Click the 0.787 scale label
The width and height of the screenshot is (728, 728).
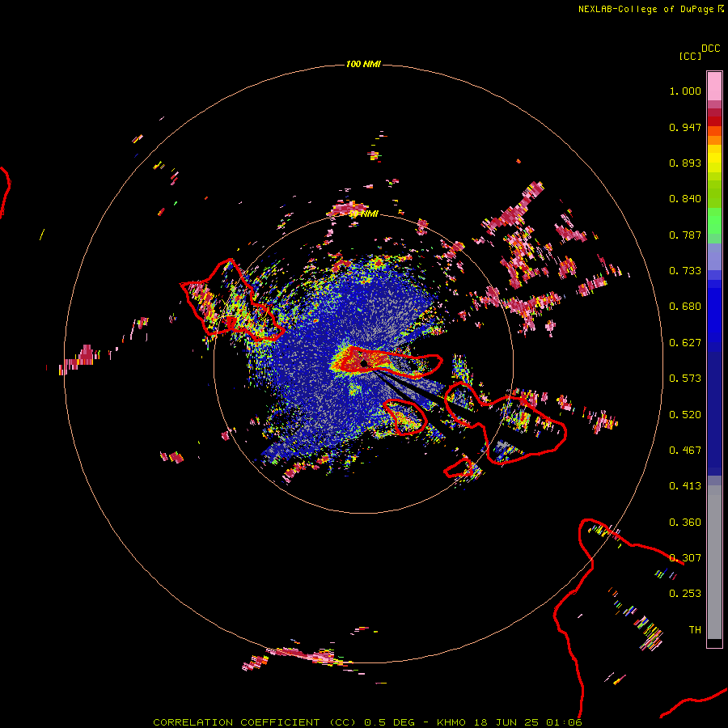[685, 235]
